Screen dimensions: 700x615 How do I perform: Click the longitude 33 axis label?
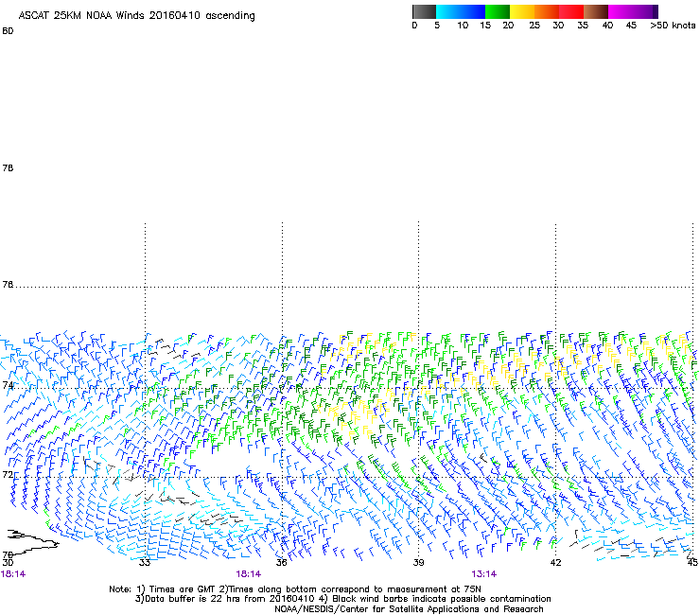[x=144, y=563]
